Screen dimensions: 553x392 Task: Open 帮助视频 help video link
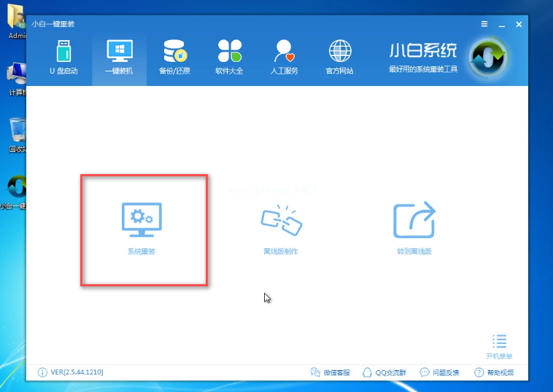(x=494, y=372)
